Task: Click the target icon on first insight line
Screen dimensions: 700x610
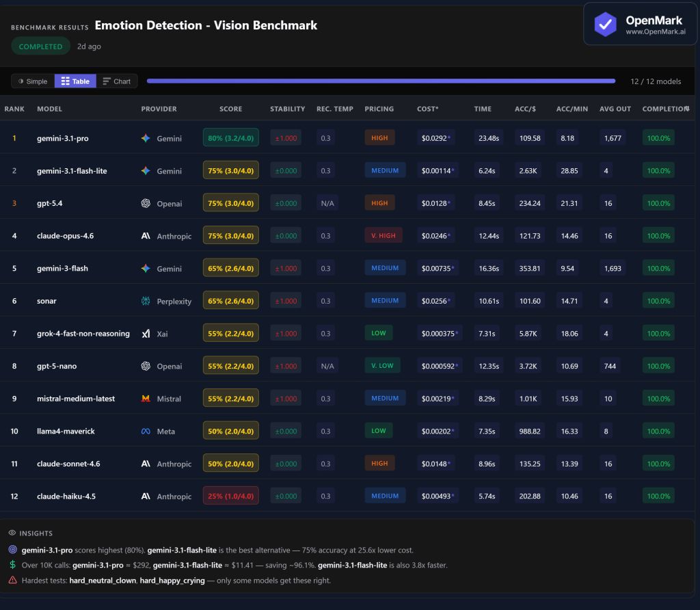Action: pos(13,550)
